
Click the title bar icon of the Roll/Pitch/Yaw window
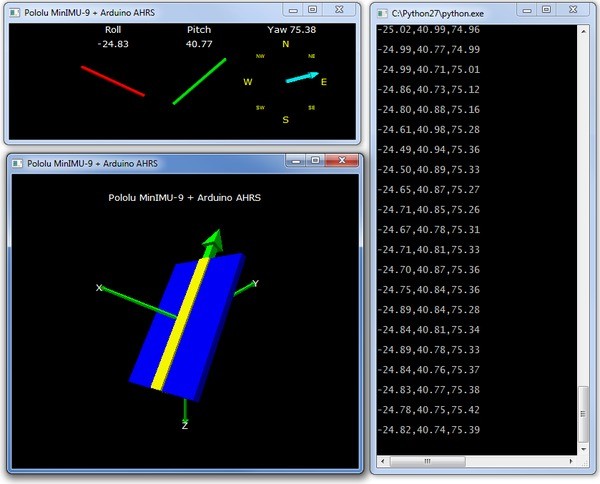pos(15,13)
